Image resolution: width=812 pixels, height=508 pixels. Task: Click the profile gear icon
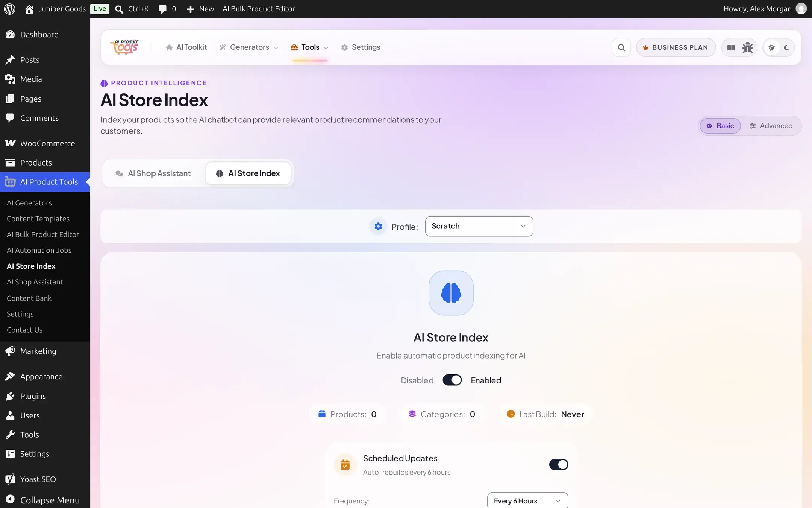378,226
